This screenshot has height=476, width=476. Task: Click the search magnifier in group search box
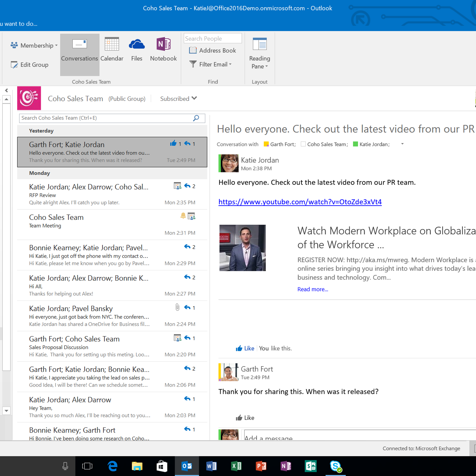coord(196,118)
